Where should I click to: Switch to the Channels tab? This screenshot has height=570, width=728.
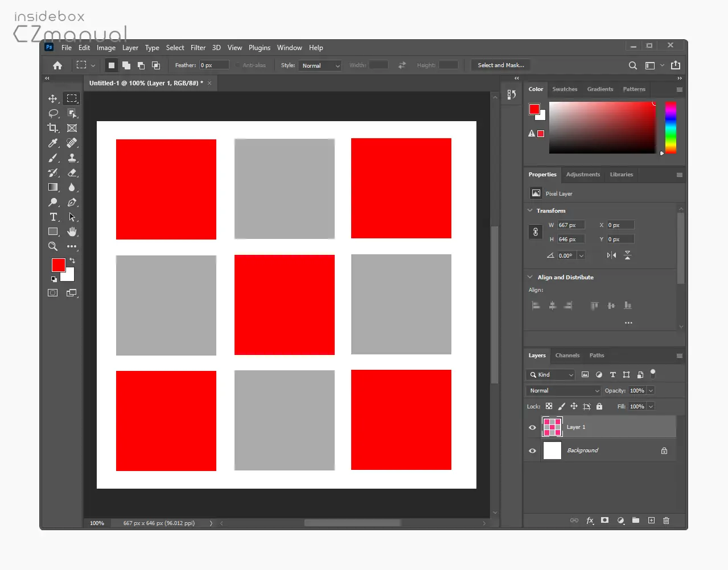[x=567, y=356]
